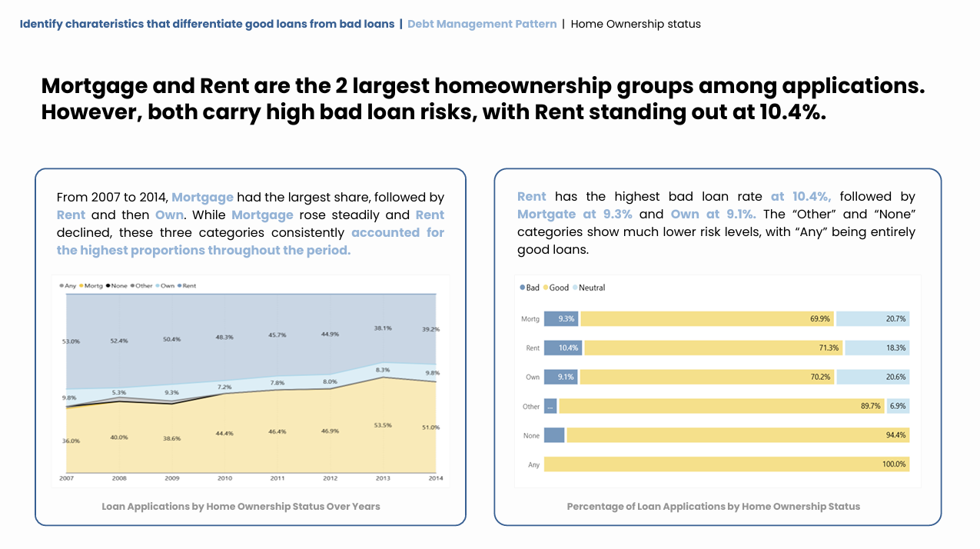Click the Own legend entry in area chart

(x=164, y=286)
